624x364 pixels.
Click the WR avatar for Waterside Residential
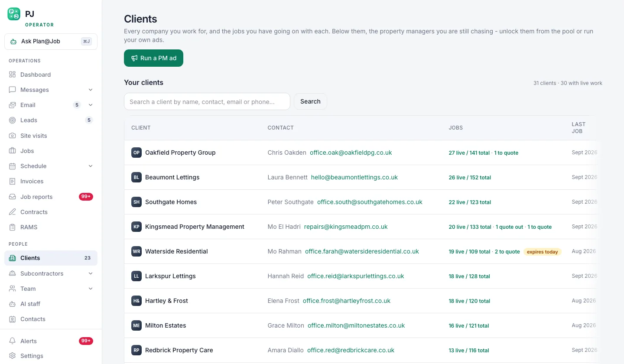pyautogui.click(x=136, y=251)
